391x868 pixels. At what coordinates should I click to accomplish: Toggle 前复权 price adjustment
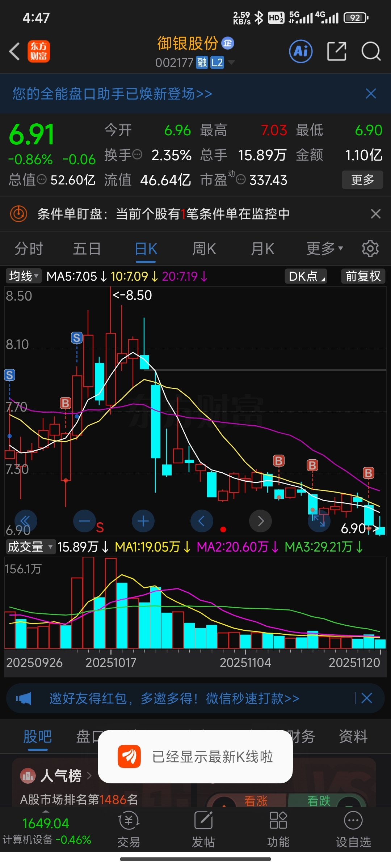(x=363, y=276)
